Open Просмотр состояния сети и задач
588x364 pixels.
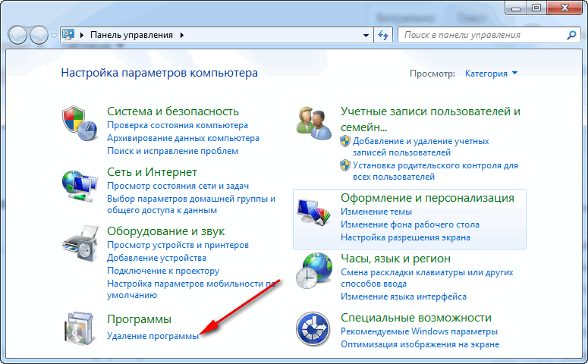pyautogui.click(x=178, y=186)
